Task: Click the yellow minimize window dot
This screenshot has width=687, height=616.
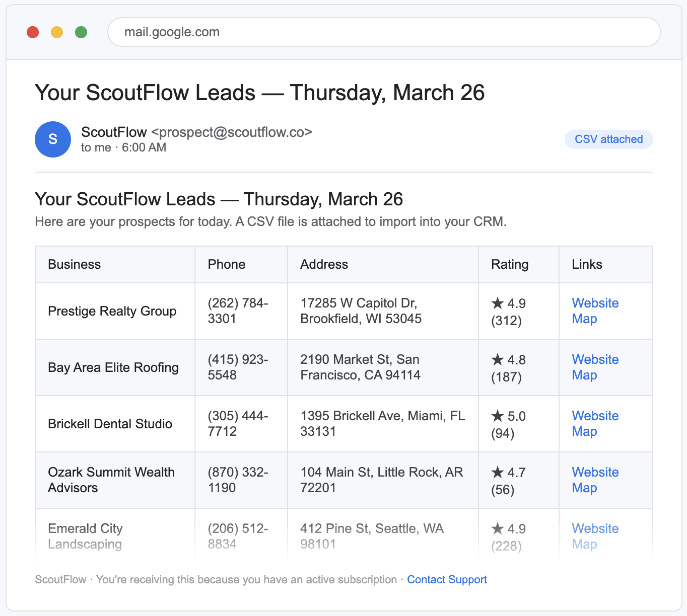Action: click(x=57, y=32)
